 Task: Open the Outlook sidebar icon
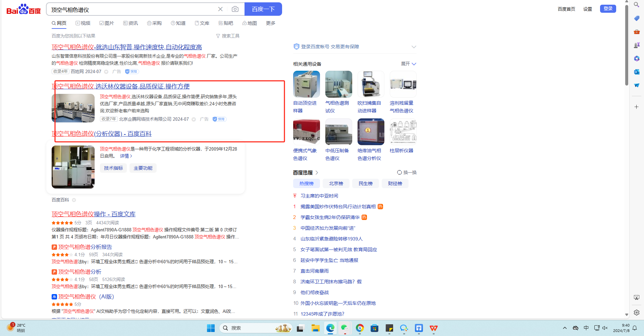636,72
